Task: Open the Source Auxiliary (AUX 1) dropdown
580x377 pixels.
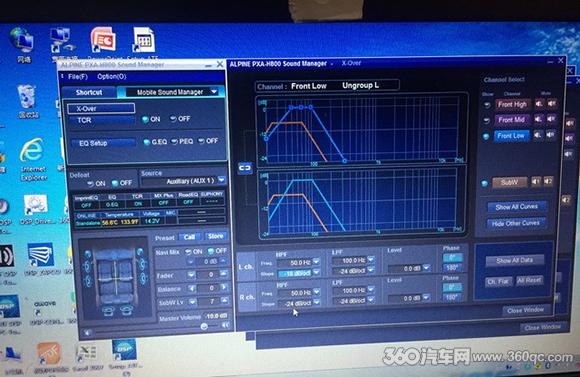Action: (x=222, y=180)
